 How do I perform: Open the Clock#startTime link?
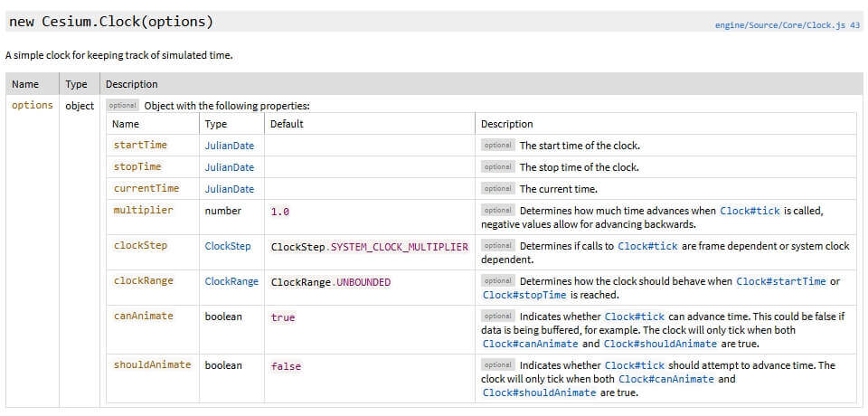(x=780, y=281)
